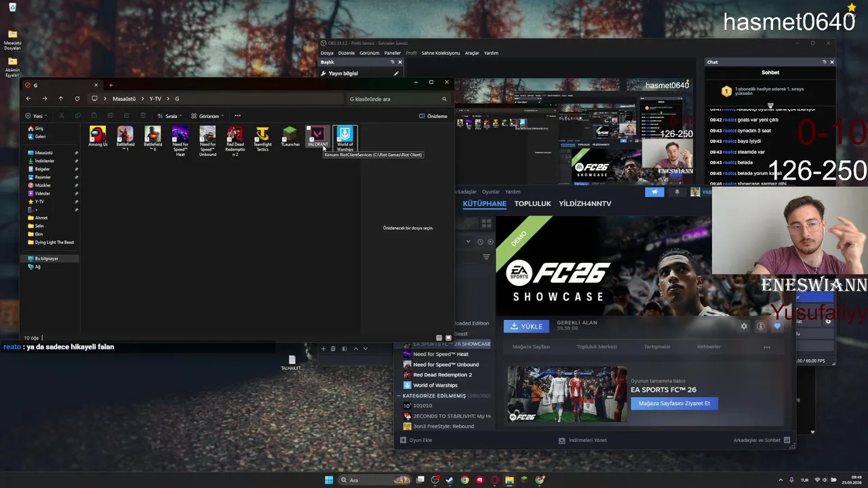Click the Steam recent clock icon
The width and height of the screenshot is (868, 488).
[480, 241]
